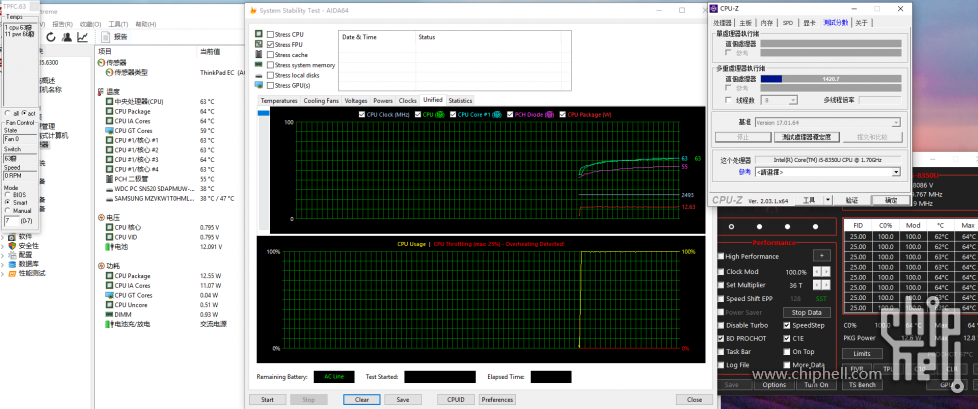The image size is (978, 409).
Task: Check the 线程数 checkbox in CPU-Z
Action: point(729,100)
